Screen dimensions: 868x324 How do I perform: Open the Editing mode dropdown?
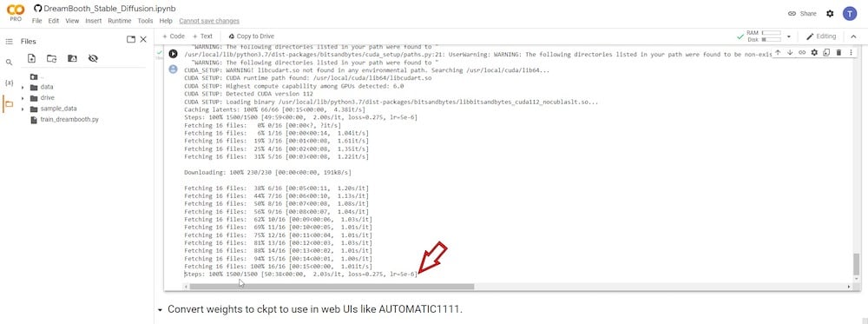tap(821, 36)
